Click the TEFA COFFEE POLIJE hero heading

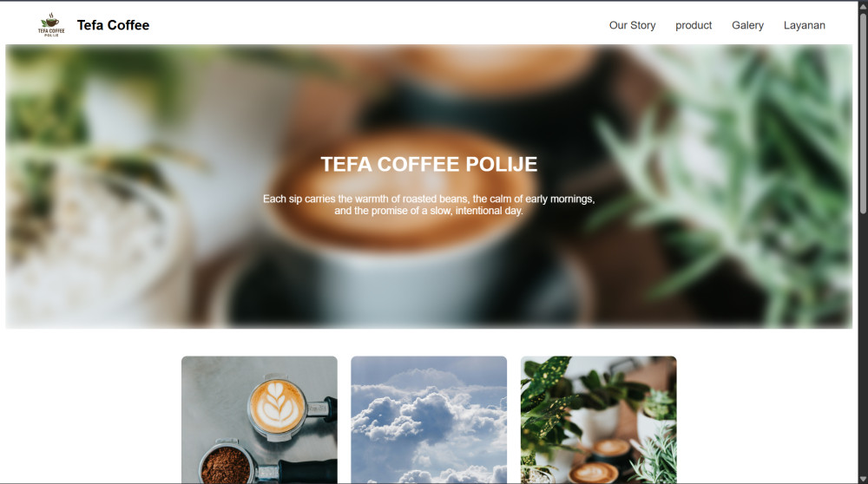[x=429, y=164]
